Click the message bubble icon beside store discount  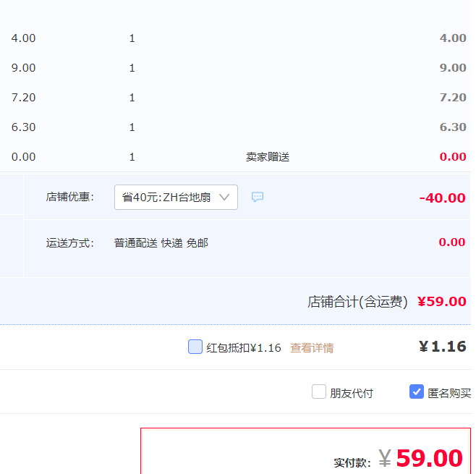pyautogui.click(x=258, y=197)
